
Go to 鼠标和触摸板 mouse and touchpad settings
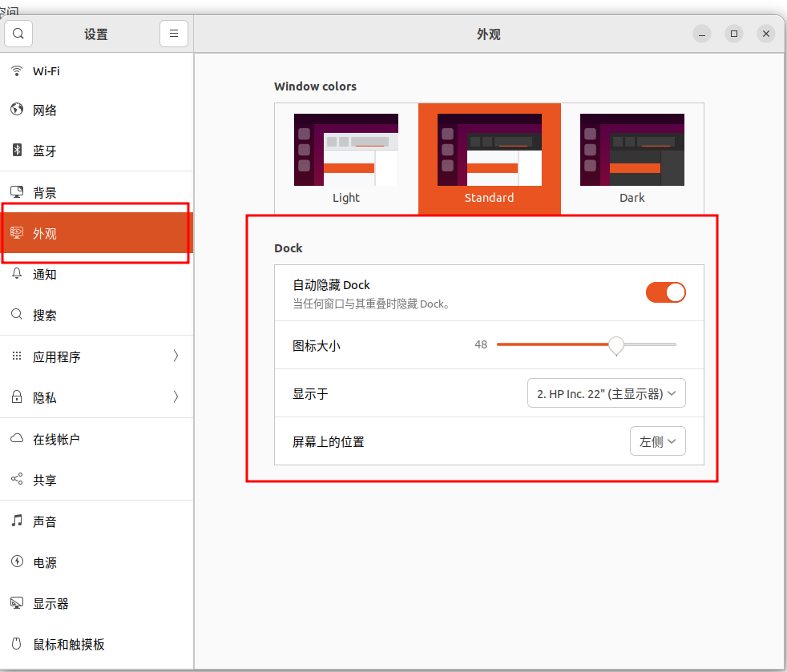click(x=69, y=644)
